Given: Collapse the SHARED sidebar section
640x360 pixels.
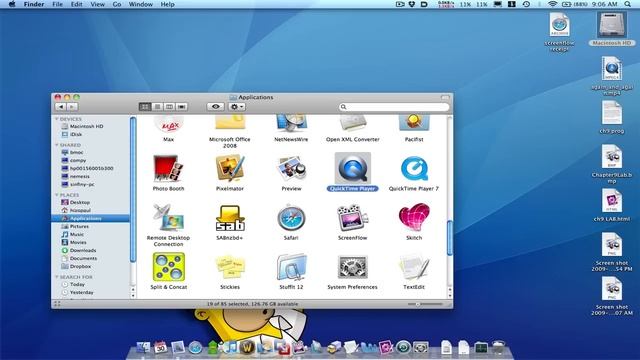Looking at the screenshot, I should pos(57,145).
